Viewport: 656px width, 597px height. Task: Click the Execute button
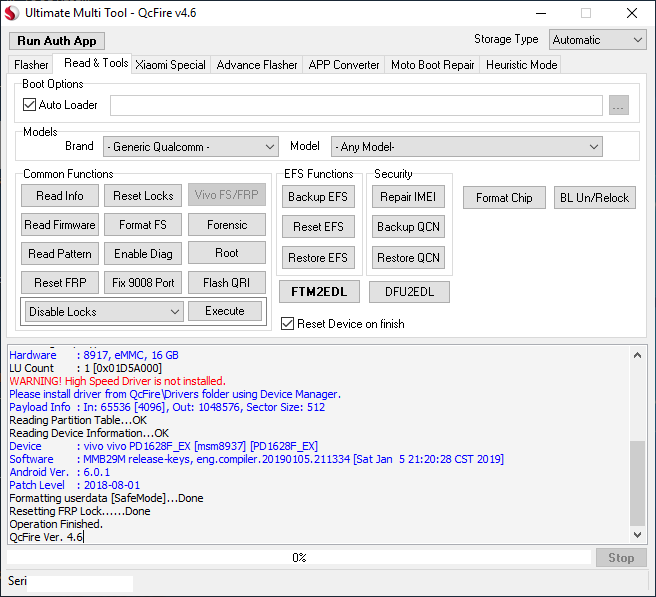click(225, 311)
